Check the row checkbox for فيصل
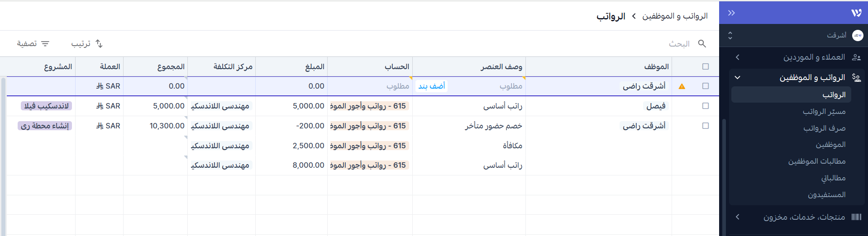The height and width of the screenshot is (236, 868). pos(705,106)
